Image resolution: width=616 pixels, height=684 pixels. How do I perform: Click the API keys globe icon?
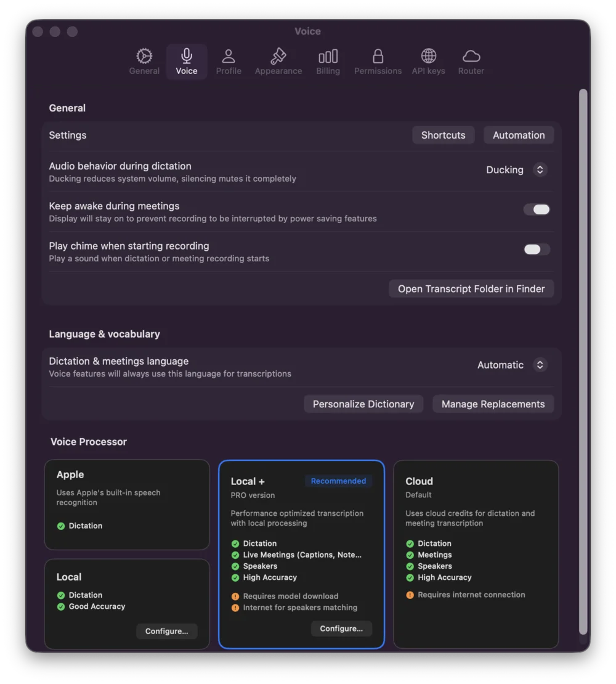point(428,54)
